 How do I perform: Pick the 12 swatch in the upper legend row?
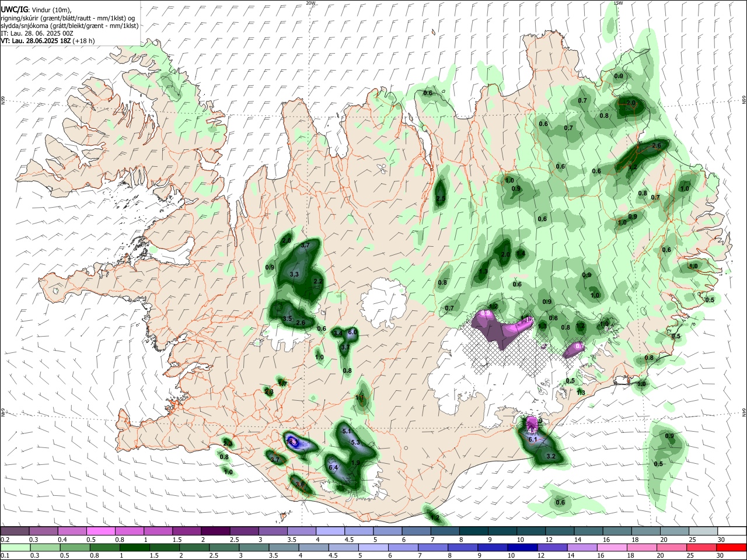click(x=558, y=531)
